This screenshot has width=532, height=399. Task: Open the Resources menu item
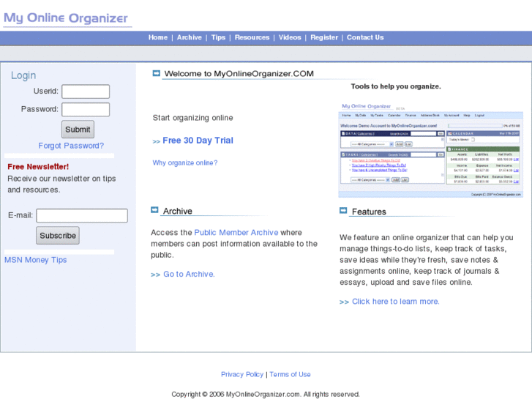252,37
